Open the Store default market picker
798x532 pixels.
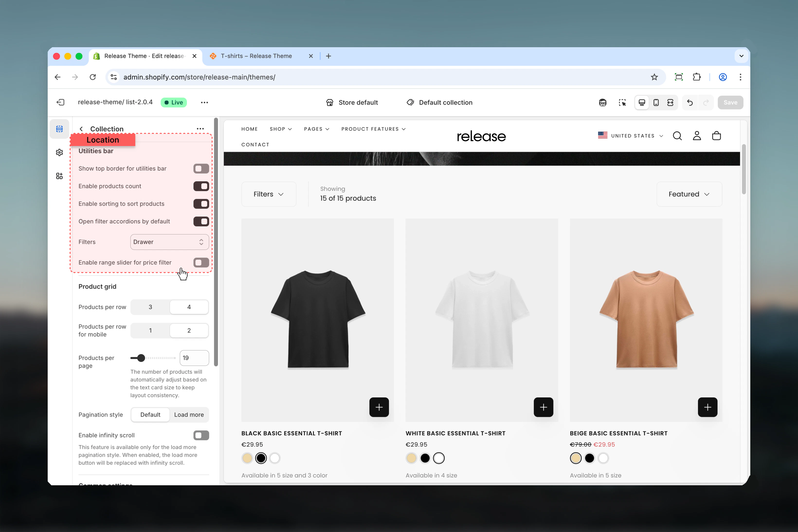[352, 102]
